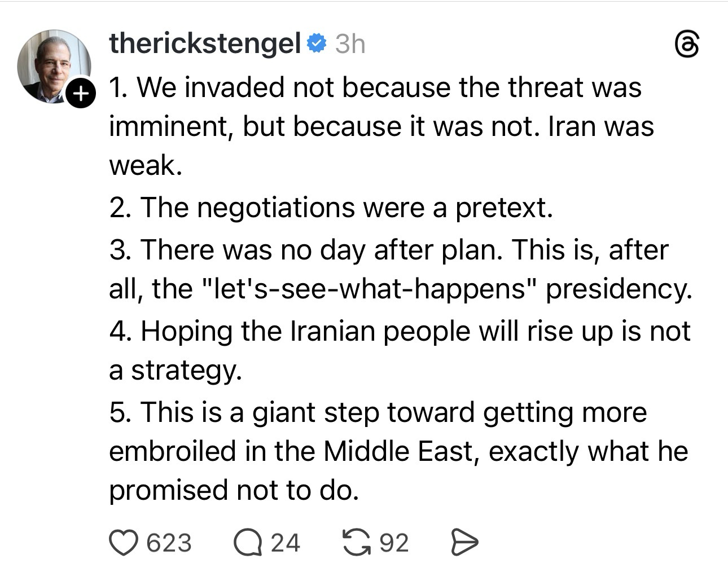This screenshot has height=581, width=728.
Task: Open the 24 replies count
Action: [x=285, y=543]
